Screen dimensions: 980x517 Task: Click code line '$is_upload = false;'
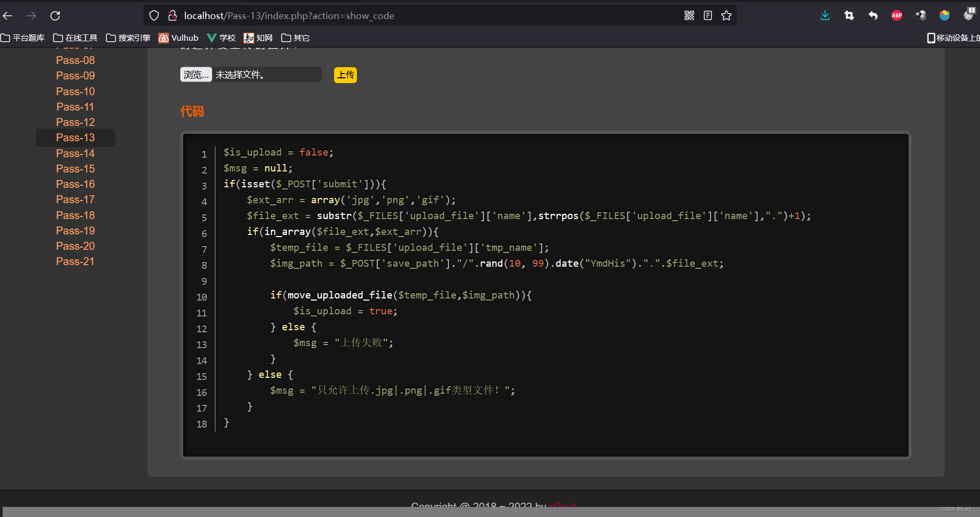tap(278, 152)
